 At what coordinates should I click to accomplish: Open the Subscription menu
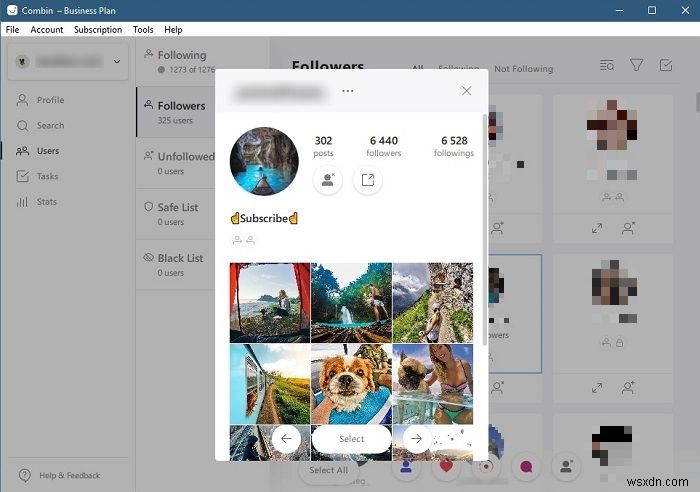coord(98,29)
